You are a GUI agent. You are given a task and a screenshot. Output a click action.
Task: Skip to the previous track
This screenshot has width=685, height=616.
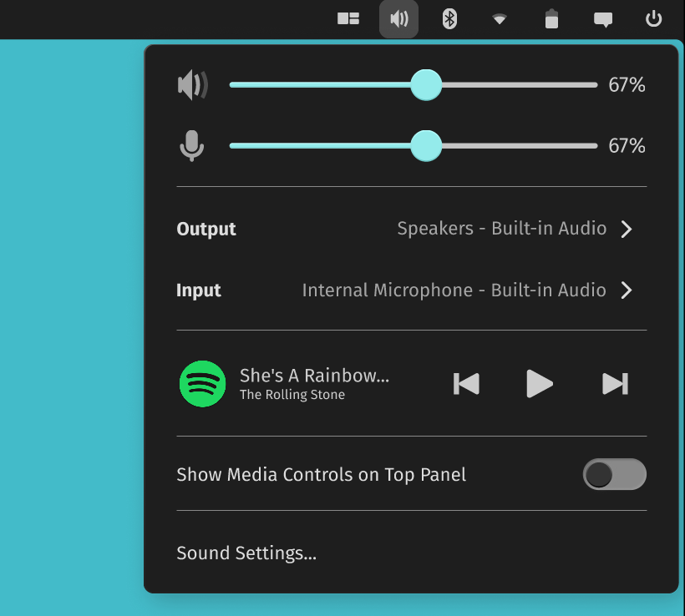click(x=466, y=384)
